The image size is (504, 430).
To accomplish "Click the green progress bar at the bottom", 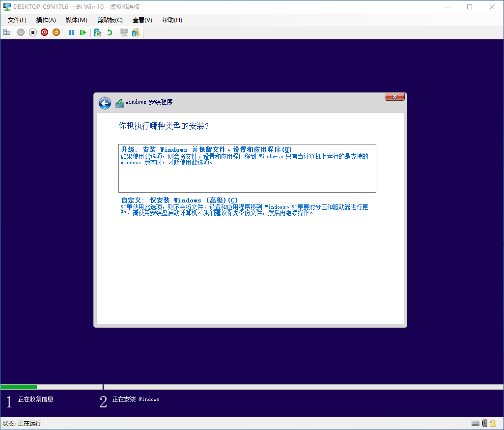I will tap(20, 387).
